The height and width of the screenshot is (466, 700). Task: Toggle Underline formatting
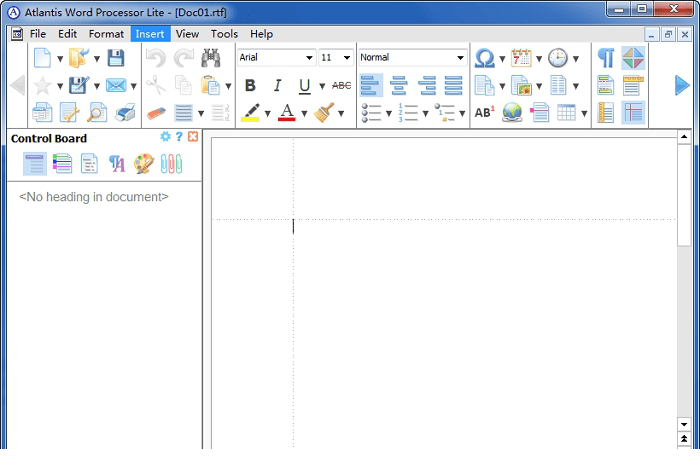[x=304, y=85]
